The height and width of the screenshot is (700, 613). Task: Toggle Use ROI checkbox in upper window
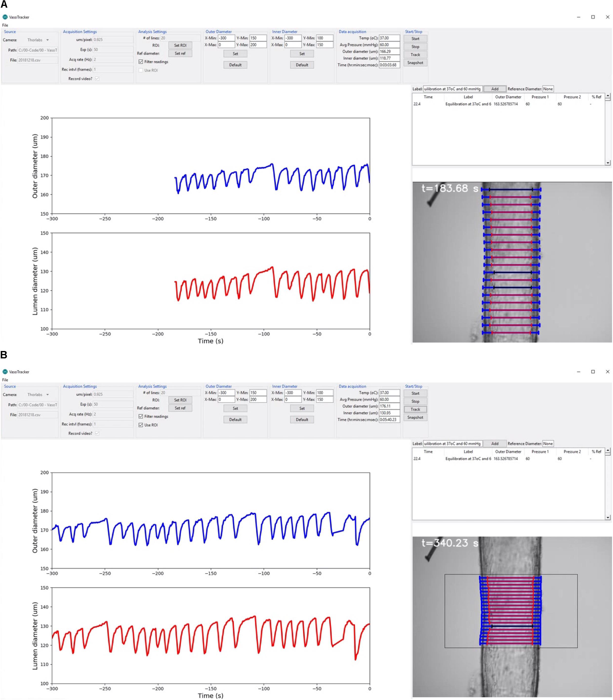(141, 70)
